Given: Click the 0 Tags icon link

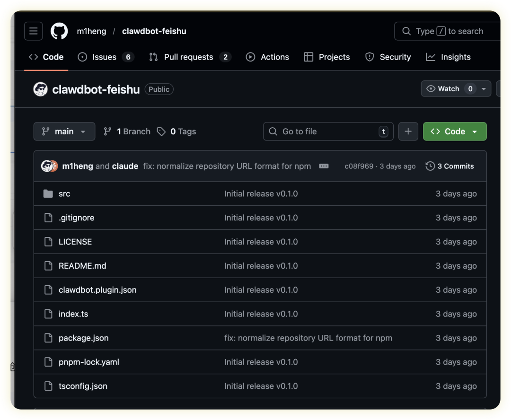Looking at the screenshot, I should pyautogui.click(x=161, y=131).
